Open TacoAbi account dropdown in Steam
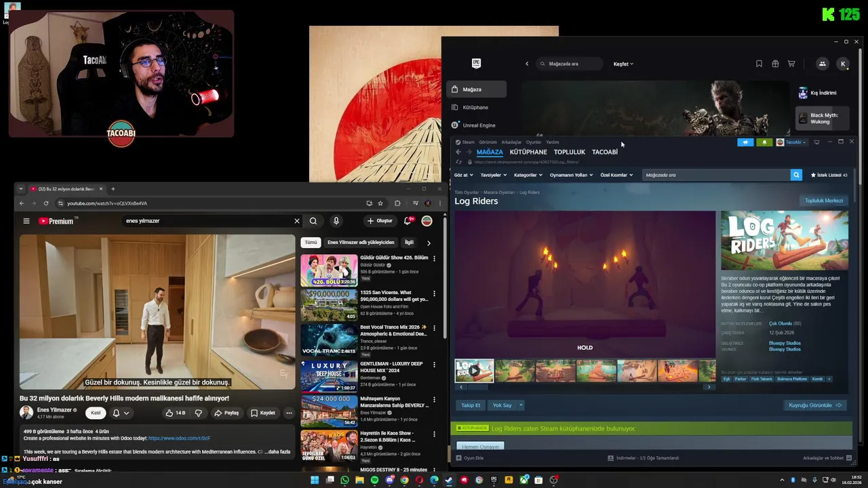This screenshot has width=868, height=488. pos(792,142)
